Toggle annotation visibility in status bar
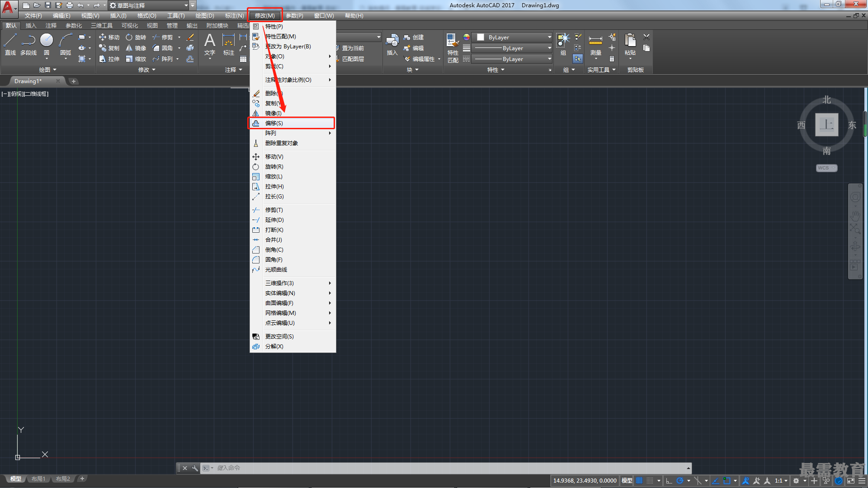 pyautogui.click(x=746, y=481)
